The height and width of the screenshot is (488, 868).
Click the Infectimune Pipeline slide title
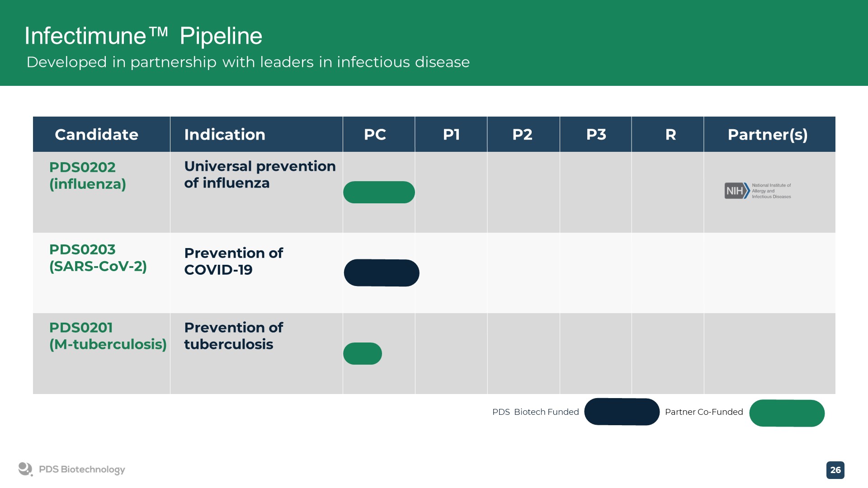click(143, 36)
